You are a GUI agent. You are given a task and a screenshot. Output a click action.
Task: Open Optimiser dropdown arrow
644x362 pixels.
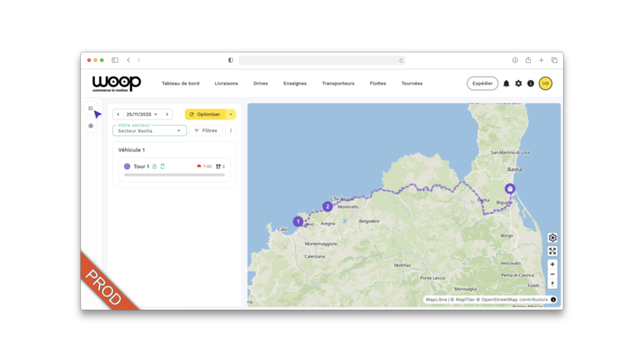231,114
